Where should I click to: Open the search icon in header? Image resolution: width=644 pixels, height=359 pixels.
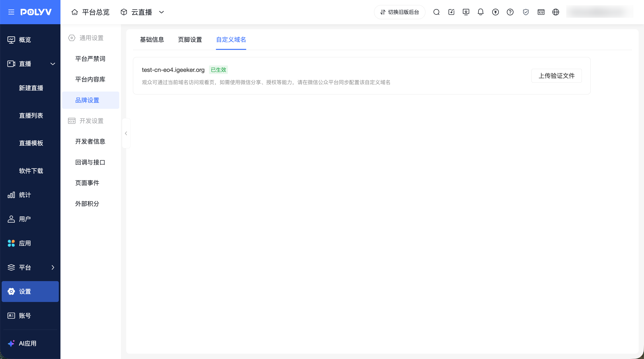tap(436, 12)
